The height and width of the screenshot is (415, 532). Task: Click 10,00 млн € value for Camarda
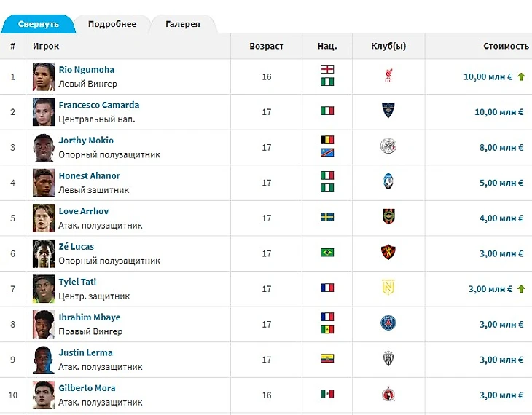coord(498,112)
